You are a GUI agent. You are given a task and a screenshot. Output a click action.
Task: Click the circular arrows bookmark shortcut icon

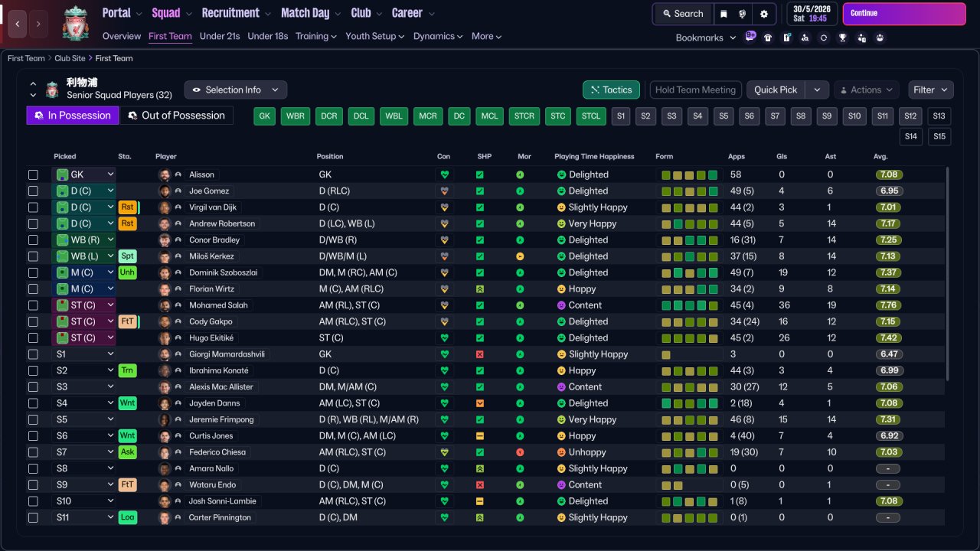click(x=824, y=37)
